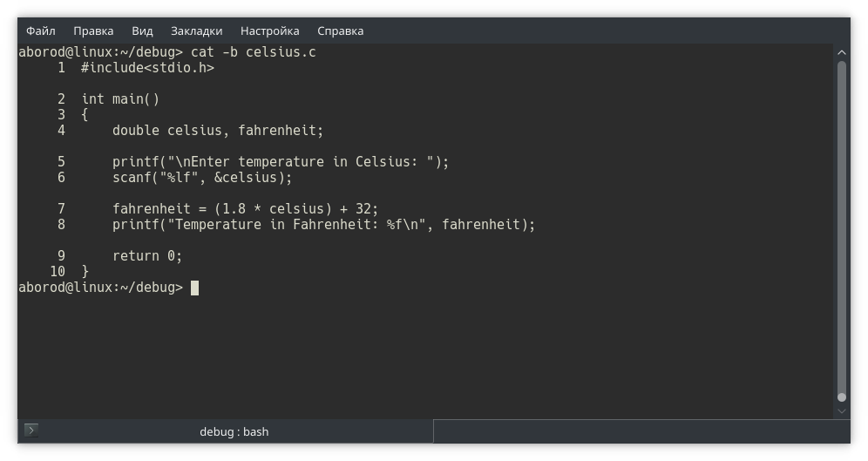
Task: Click the #include<stdio.h> line
Action: [147, 68]
